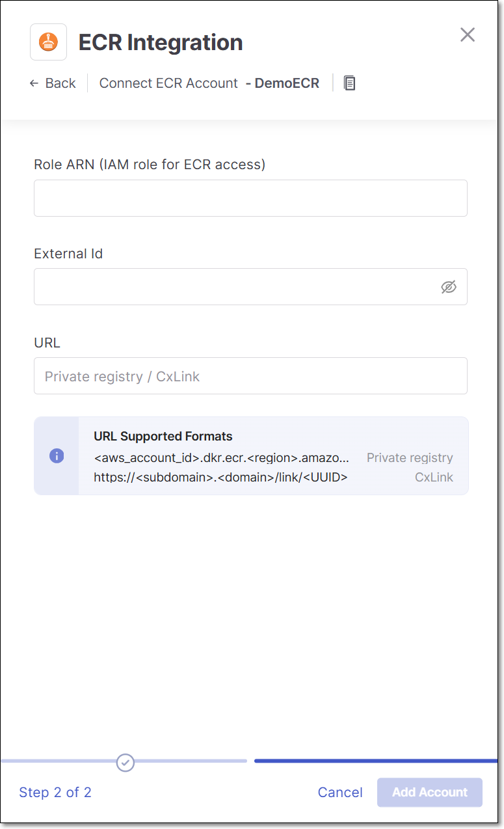The height and width of the screenshot is (829, 504).
Task: Select the aws_account_id private registry format text
Action: (x=222, y=457)
